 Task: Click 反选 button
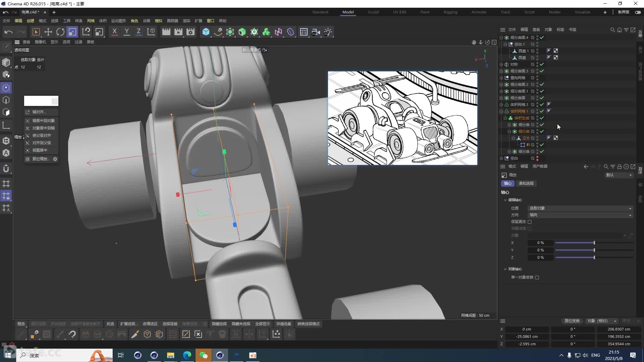110,324
